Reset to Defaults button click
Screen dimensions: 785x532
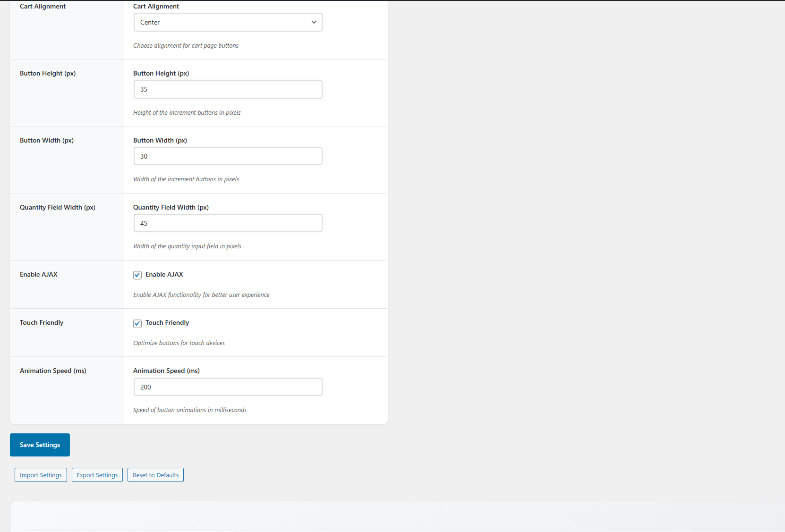point(155,475)
